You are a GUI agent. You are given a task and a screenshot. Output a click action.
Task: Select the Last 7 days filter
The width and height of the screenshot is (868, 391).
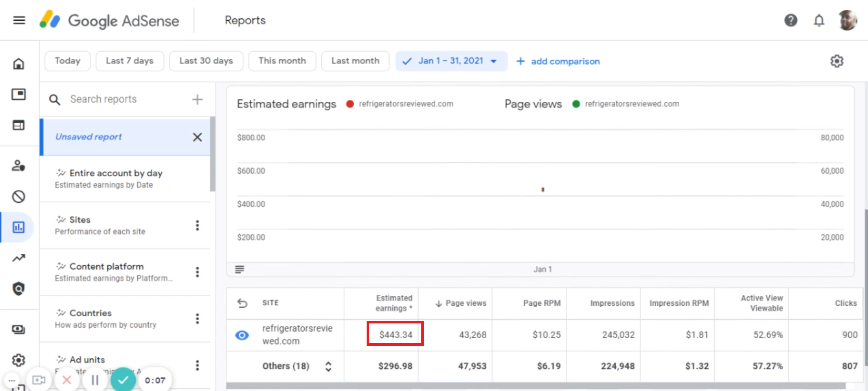pyautogui.click(x=129, y=61)
